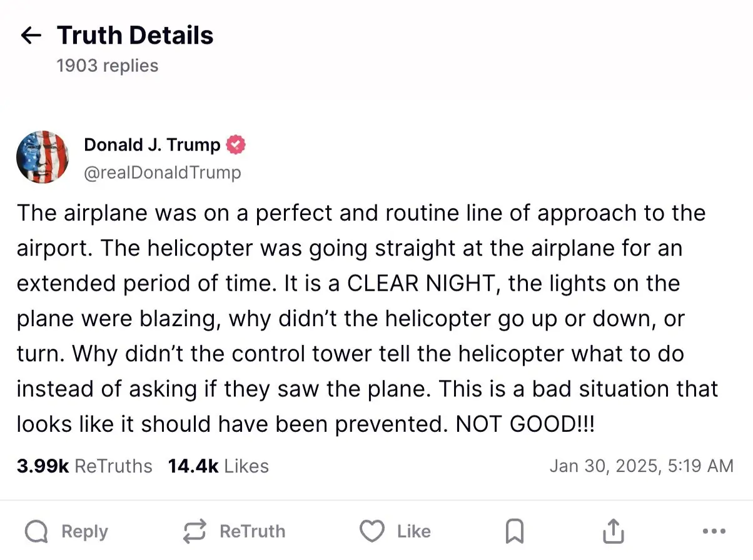Bookmark this post using the bookmark icon
This screenshot has width=753, height=560.
coord(515,531)
